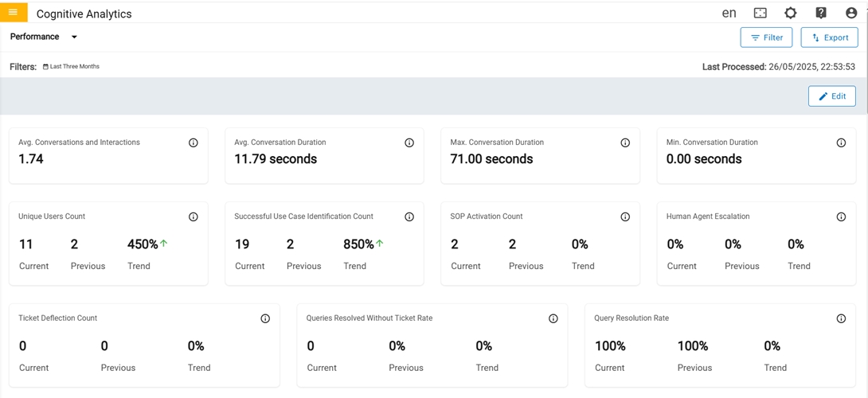This screenshot has height=398, width=868.
Task: Show info for Max. Conversation Duration
Action: (x=625, y=143)
